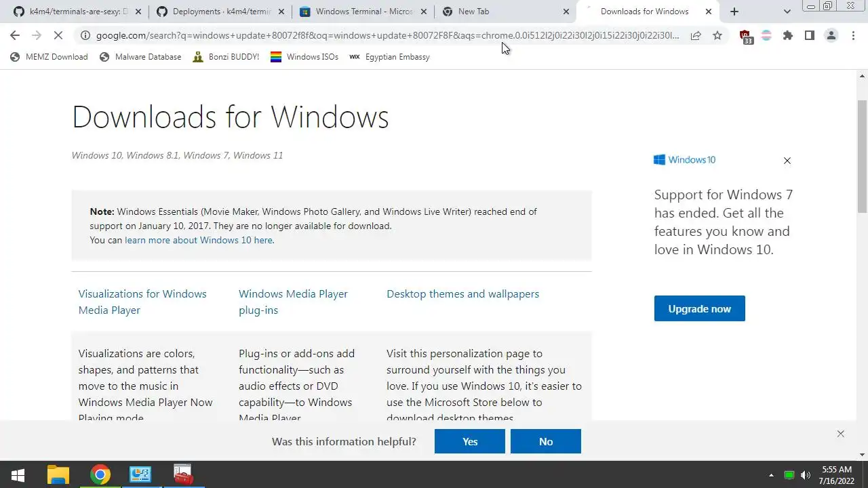This screenshot has height=488, width=868.
Task: Open the clock showing 5:55 AM
Action: pyautogui.click(x=837, y=474)
